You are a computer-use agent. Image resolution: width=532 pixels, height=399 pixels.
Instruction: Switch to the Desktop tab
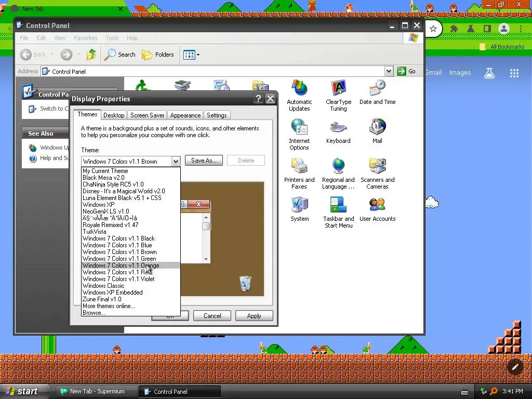pos(114,115)
